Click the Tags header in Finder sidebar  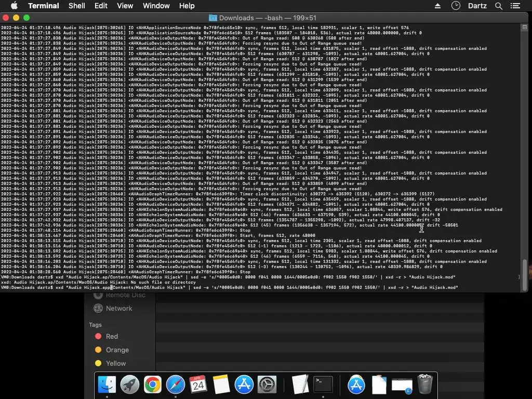(95, 325)
